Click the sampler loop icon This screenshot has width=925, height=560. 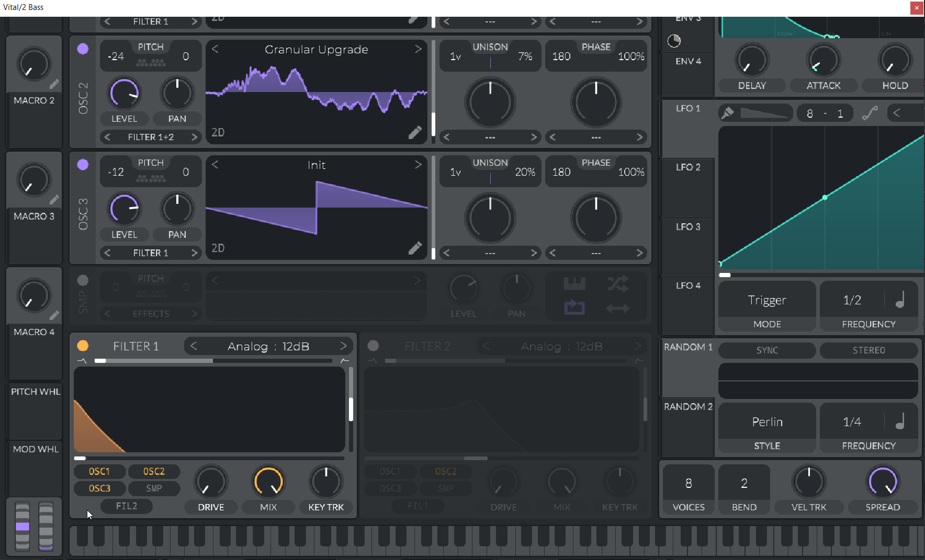[x=574, y=307]
